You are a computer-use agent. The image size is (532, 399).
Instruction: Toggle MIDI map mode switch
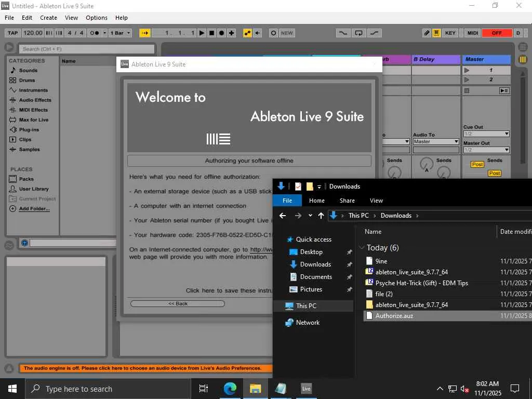click(473, 33)
